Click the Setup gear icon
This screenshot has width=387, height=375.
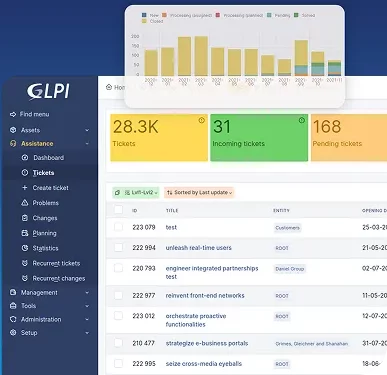tap(13, 333)
